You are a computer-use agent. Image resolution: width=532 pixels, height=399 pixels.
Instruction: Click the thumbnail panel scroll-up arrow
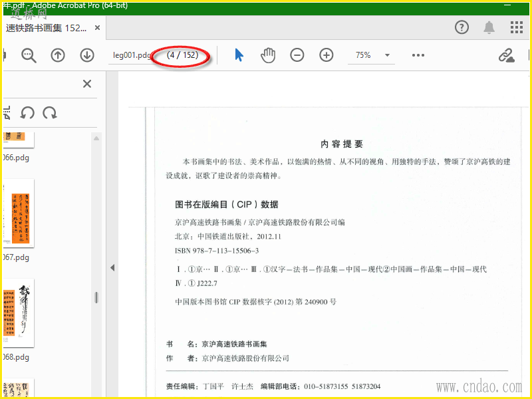pyautogui.click(x=96, y=138)
